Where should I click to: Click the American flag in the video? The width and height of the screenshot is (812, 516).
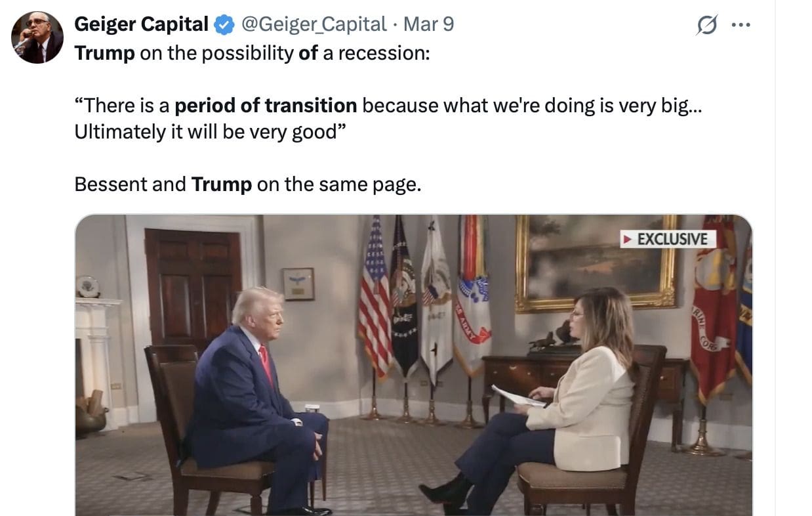click(x=374, y=299)
